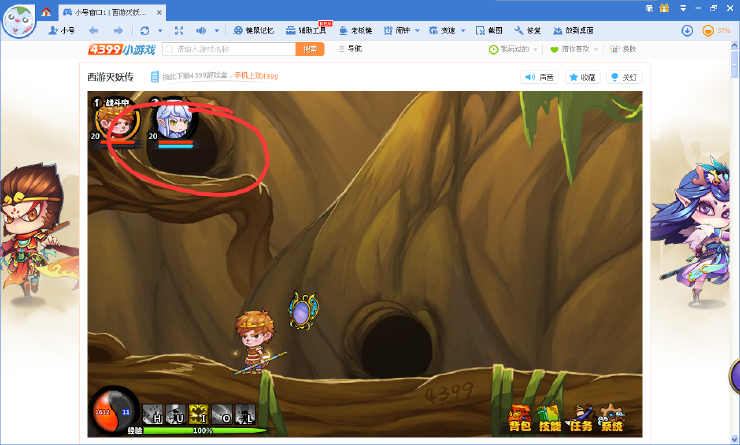The width and height of the screenshot is (740, 445).
Task: Go back with the left arrow
Action: 93,30
